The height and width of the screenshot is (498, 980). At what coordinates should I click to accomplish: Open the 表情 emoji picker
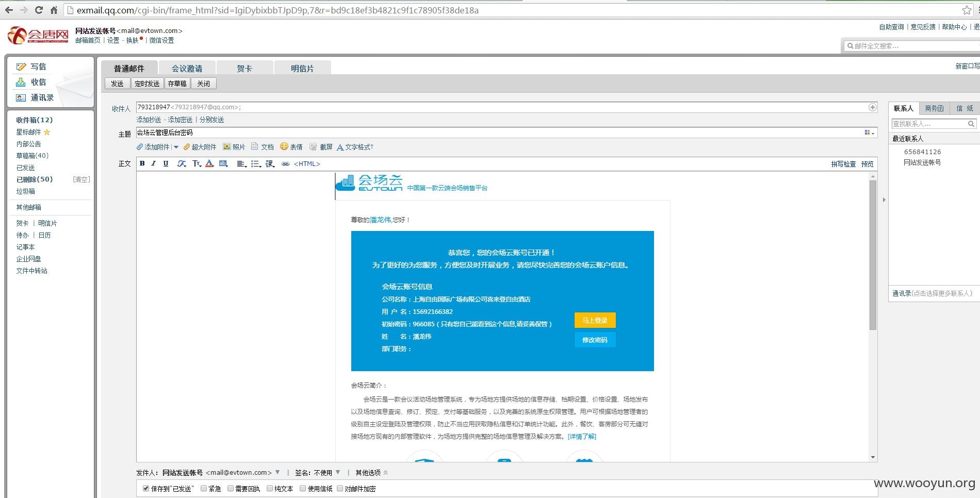point(291,147)
